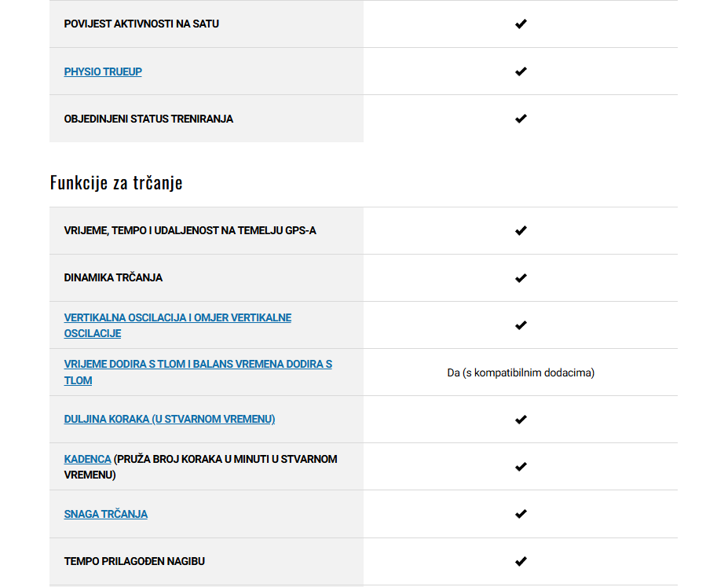Open Vrijeme dodira s tlom link
Viewport: 728px width, 587px height.
click(x=198, y=372)
